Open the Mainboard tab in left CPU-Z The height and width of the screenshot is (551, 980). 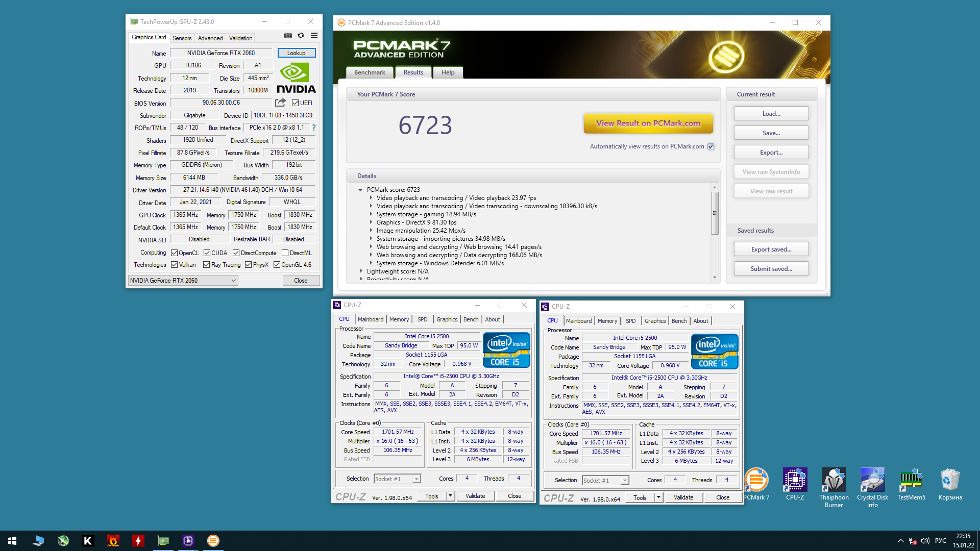click(x=371, y=319)
